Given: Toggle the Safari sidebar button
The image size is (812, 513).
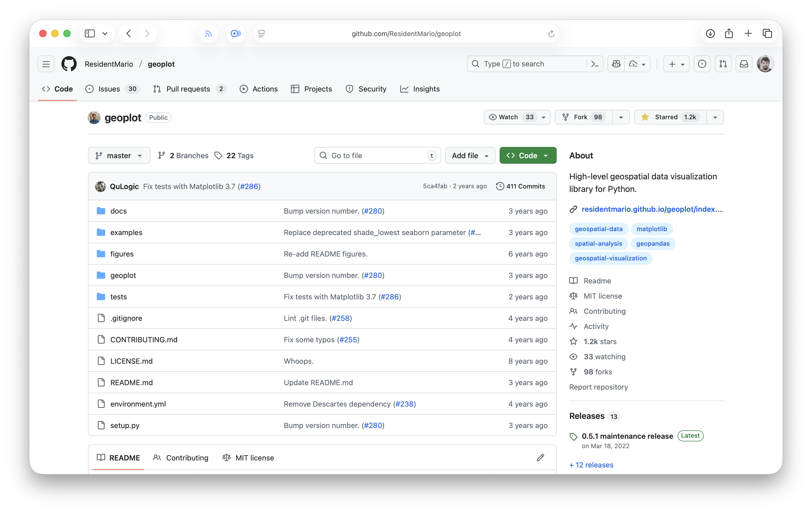Looking at the screenshot, I should coord(90,33).
